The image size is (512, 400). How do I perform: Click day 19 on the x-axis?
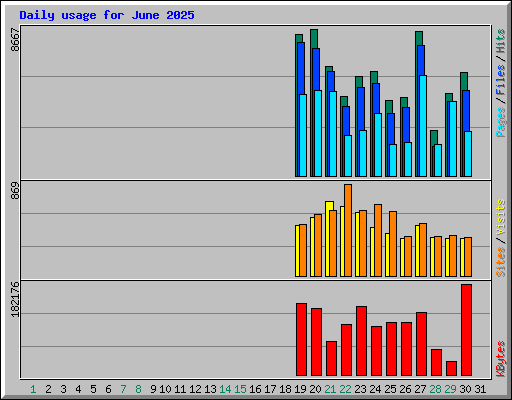(300, 389)
